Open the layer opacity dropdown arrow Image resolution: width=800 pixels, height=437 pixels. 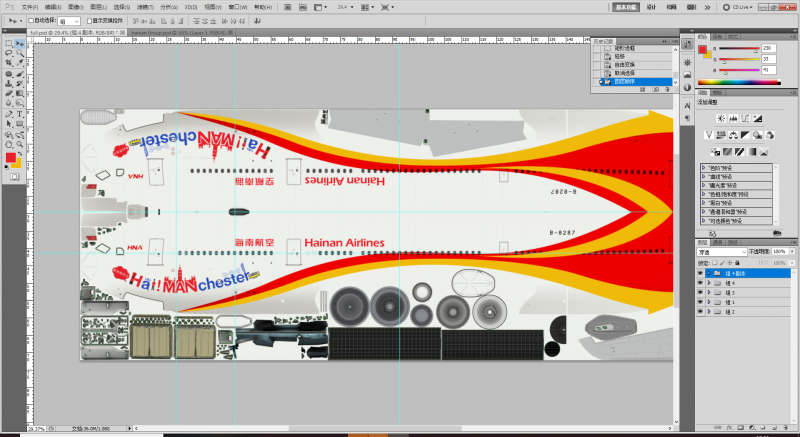point(792,252)
